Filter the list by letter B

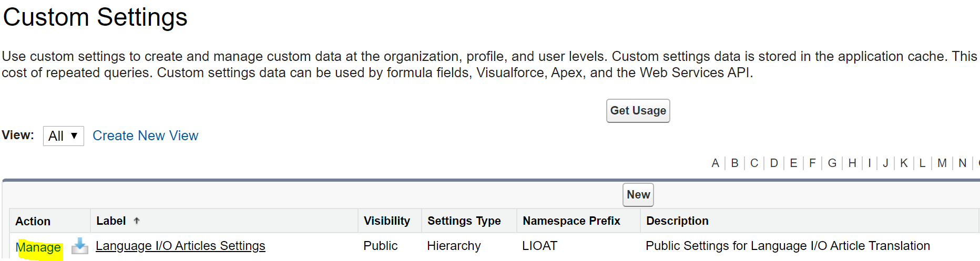(734, 163)
